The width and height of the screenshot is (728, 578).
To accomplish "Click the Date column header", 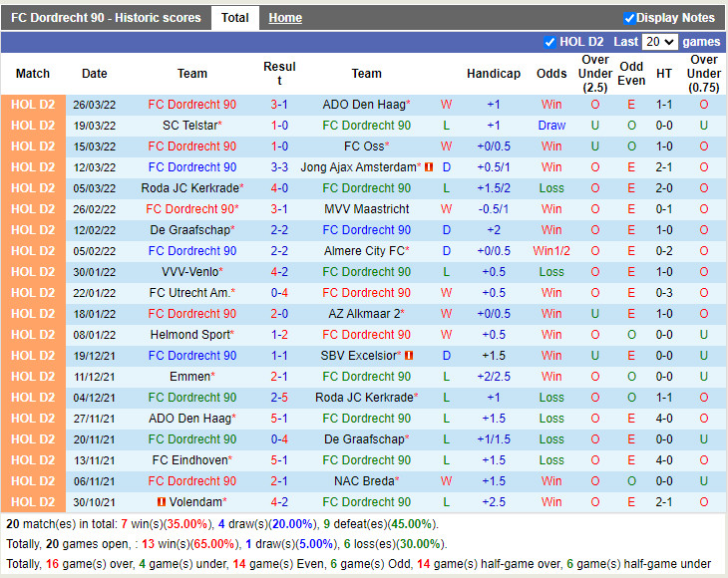I will tap(95, 74).
